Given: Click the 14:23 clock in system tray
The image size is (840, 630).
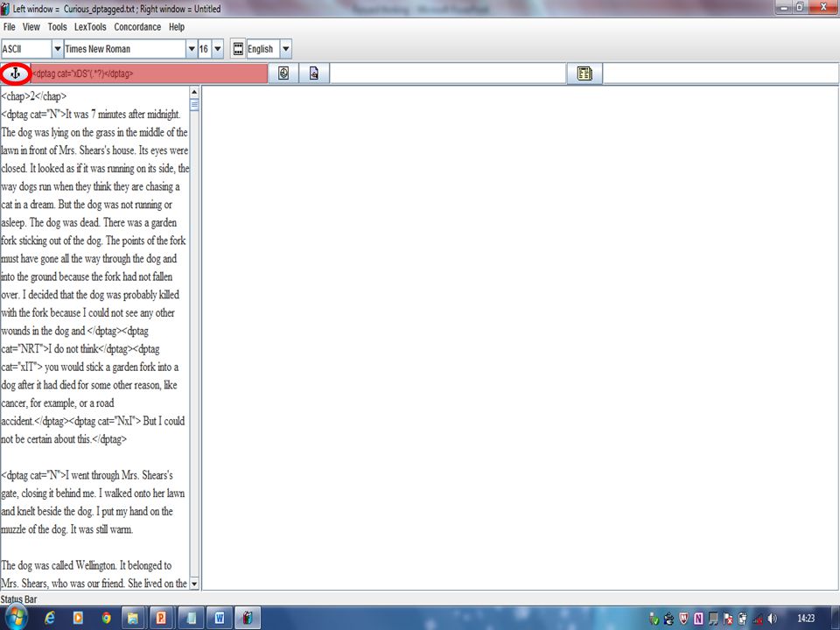Looking at the screenshot, I should [805, 619].
